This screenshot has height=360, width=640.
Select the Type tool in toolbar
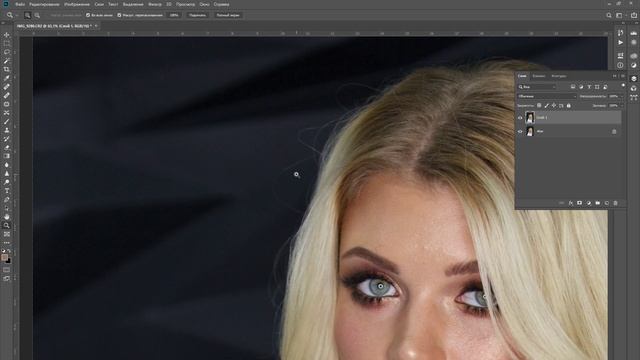(x=7, y=191)
